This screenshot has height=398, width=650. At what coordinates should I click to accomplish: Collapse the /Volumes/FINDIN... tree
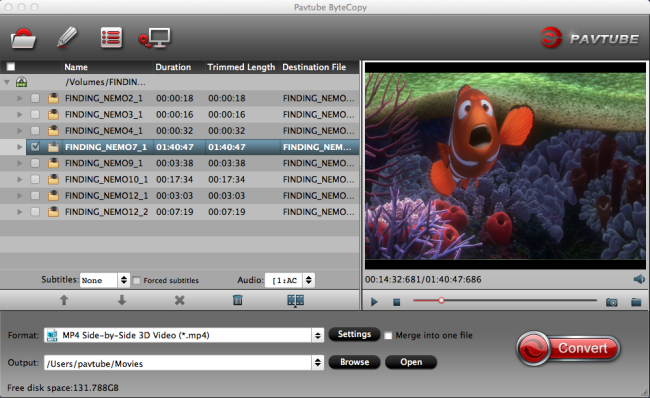coord(7,82)
